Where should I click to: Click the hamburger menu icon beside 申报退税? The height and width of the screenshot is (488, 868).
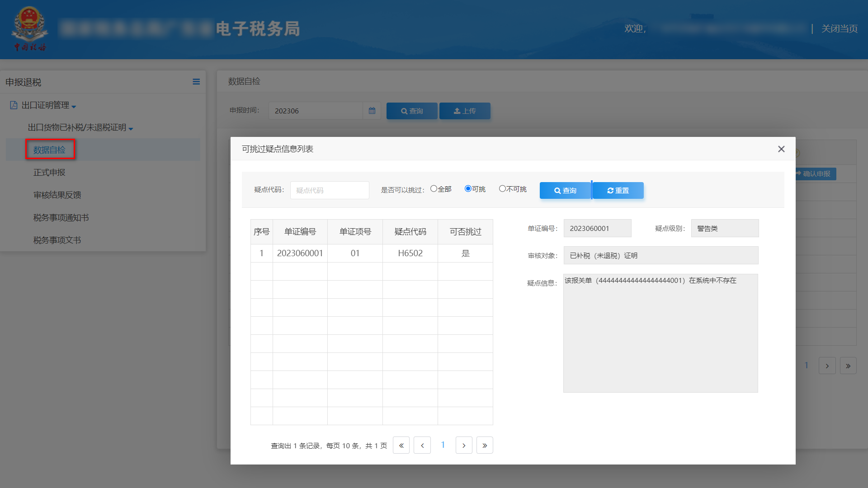pyautogui.click(x=196, y=82)
